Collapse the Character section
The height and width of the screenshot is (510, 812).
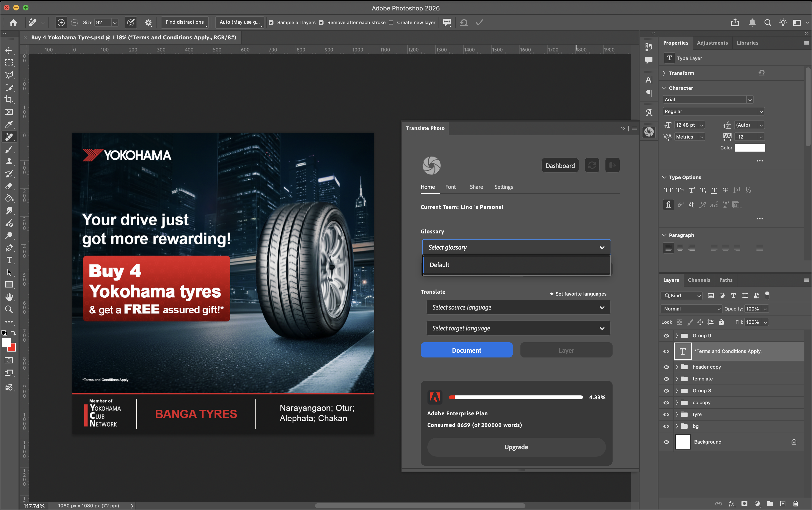pos(664,88)
